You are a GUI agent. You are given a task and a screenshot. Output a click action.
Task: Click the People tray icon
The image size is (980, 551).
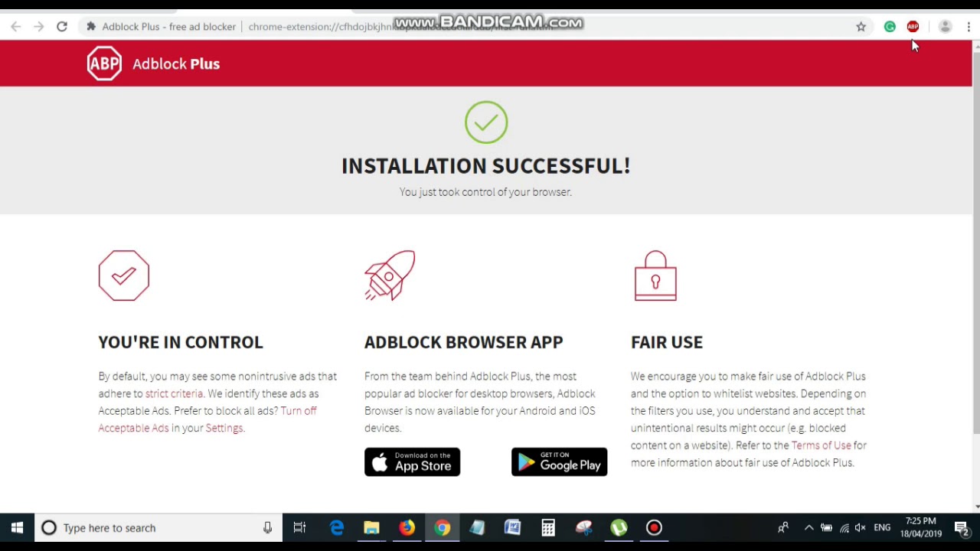click(783, 528)
